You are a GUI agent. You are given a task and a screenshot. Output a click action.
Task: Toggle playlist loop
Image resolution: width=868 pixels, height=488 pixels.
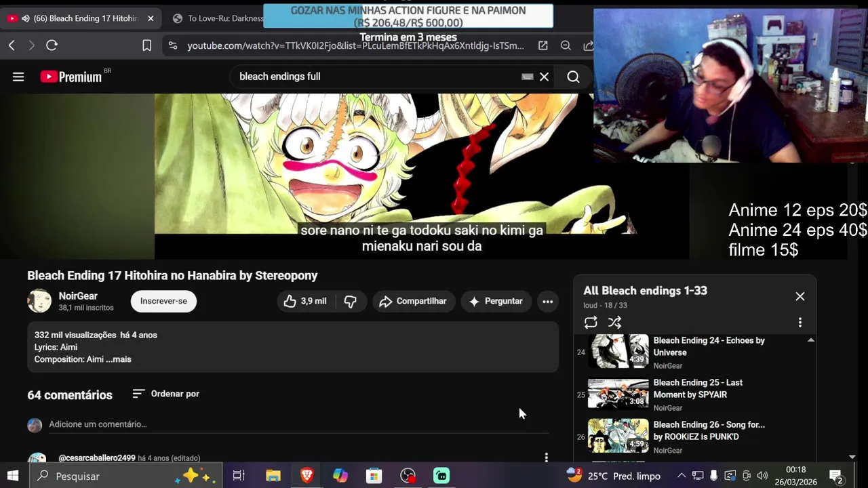[x=591, y=323]
